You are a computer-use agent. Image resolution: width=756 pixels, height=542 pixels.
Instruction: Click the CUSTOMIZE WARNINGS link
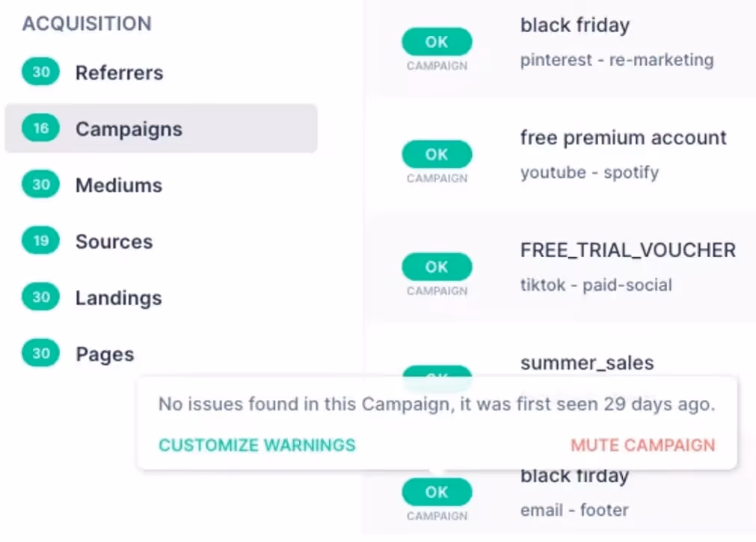(x=256, y=445)
